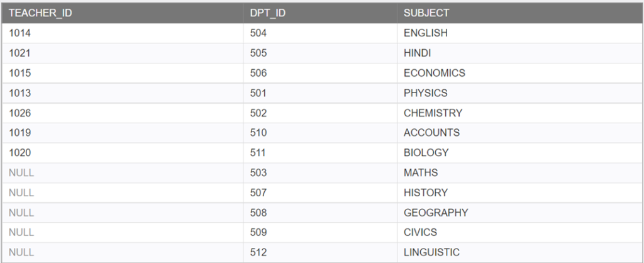The image size is (644, 263).
Task: Select the HINDI subject cell
Action: [x=520, y=53]
